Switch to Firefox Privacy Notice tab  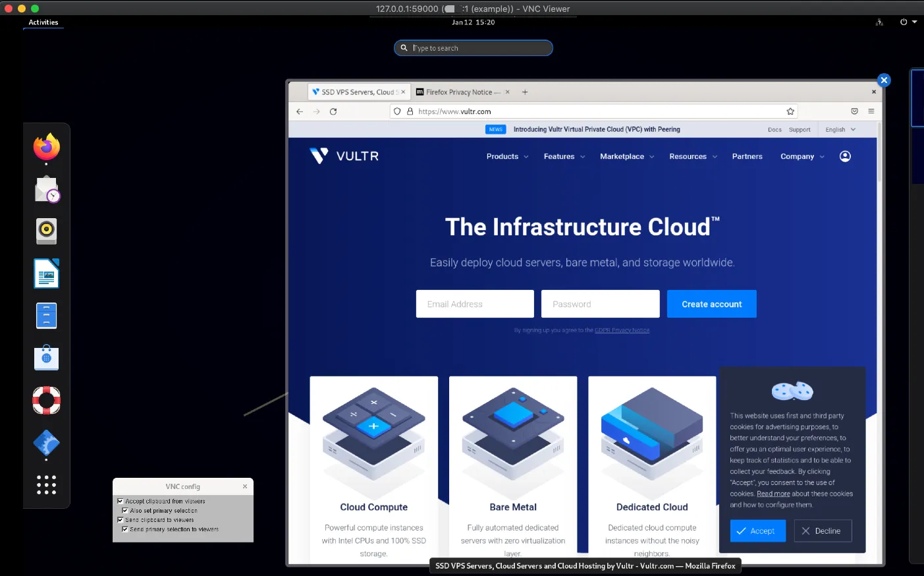(464, 92)
